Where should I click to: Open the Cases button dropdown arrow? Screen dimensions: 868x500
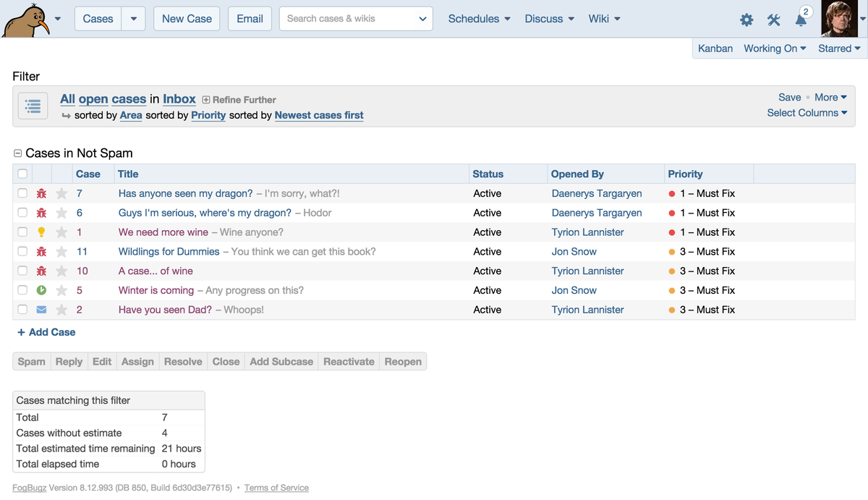point(134,19)
